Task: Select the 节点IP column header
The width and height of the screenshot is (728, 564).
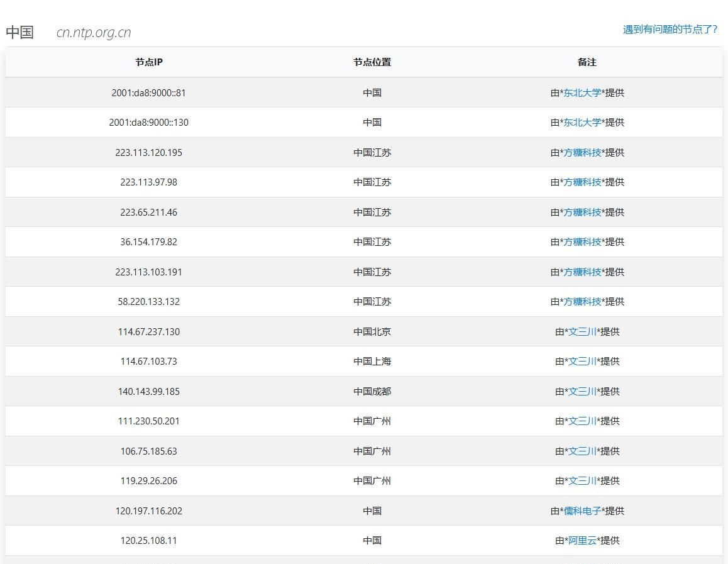Action: click(148, 62)
